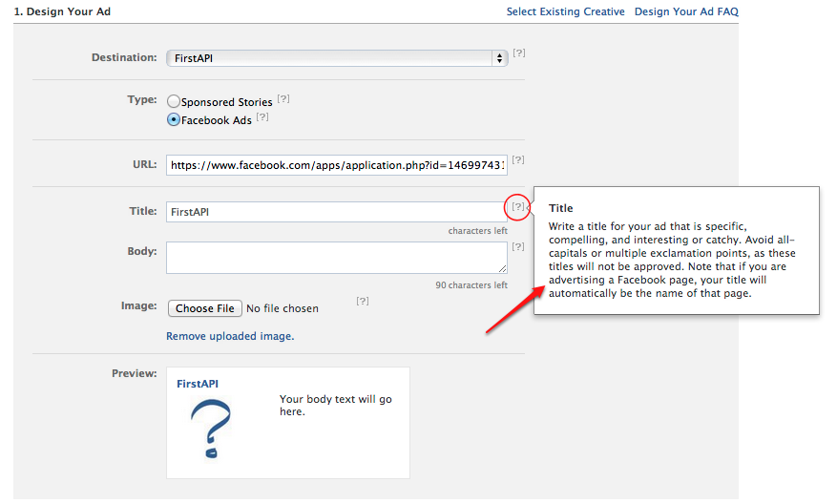Open help icon next to Title field
This screenshot has width=837, height=504.
tap(518, 206)
